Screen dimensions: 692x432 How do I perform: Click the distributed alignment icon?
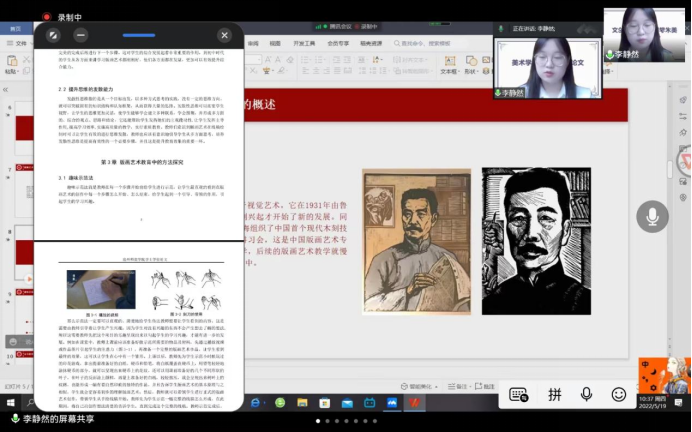pos(348,71)
